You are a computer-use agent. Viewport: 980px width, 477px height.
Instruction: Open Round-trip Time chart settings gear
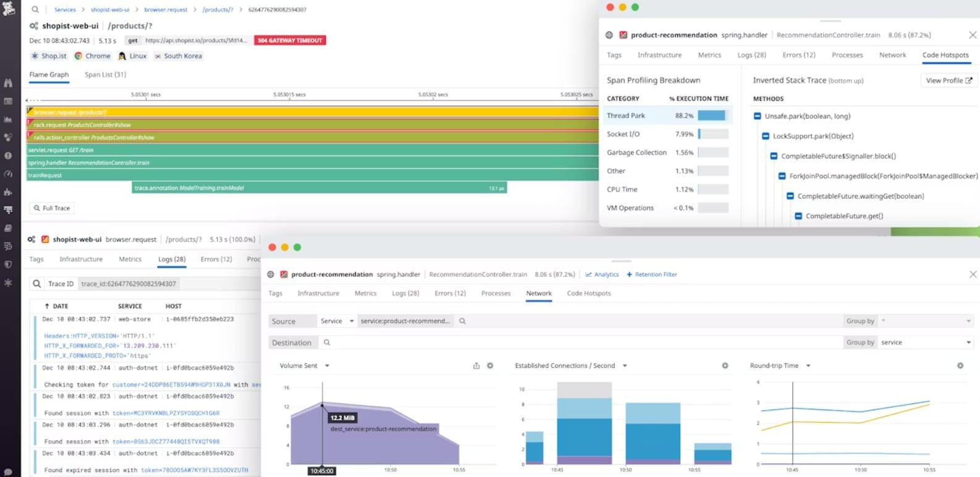960,366
